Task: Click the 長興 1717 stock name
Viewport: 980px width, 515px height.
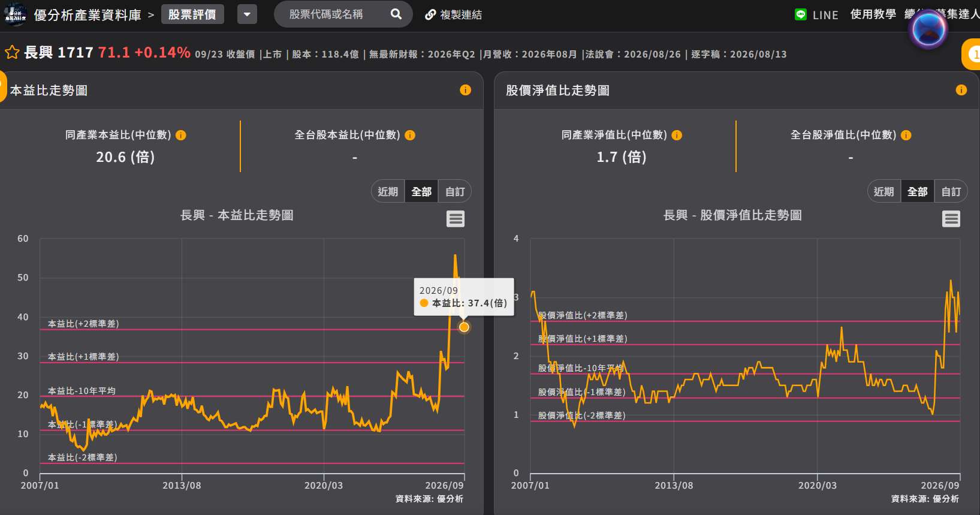Action: [x=59, y=53]
